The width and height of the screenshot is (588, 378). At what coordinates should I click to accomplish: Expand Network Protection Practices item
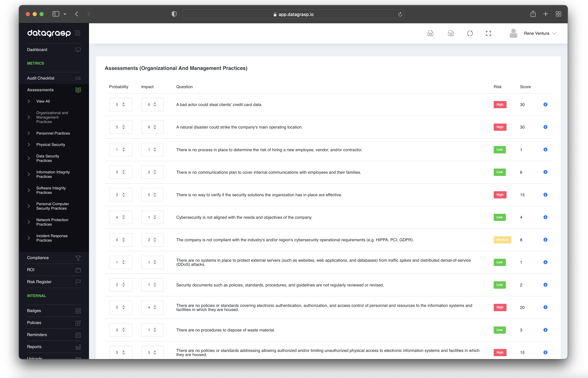(x=52, y=222)
